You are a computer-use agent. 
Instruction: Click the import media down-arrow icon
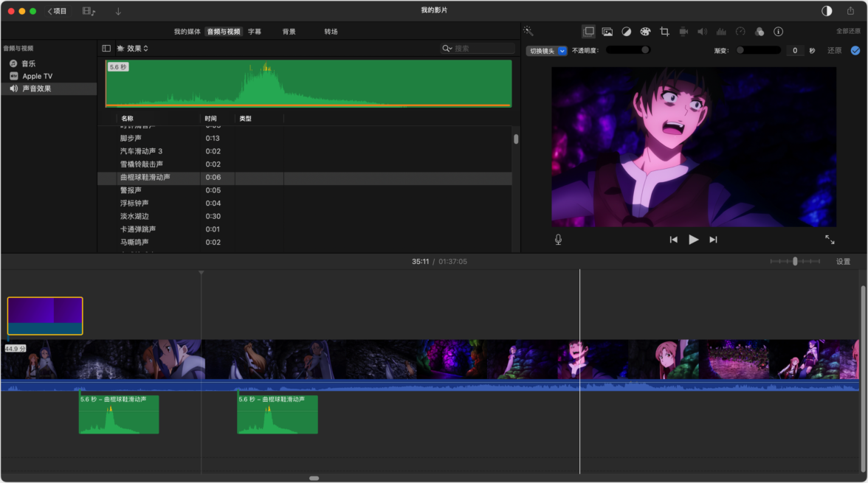click(x=118, y=11)
